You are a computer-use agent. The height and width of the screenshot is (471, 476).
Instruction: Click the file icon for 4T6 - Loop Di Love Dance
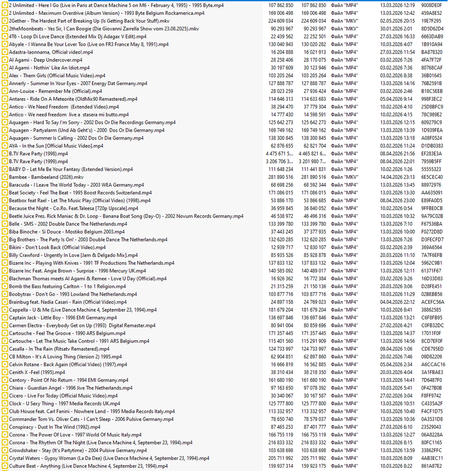[x=5, y=36]
